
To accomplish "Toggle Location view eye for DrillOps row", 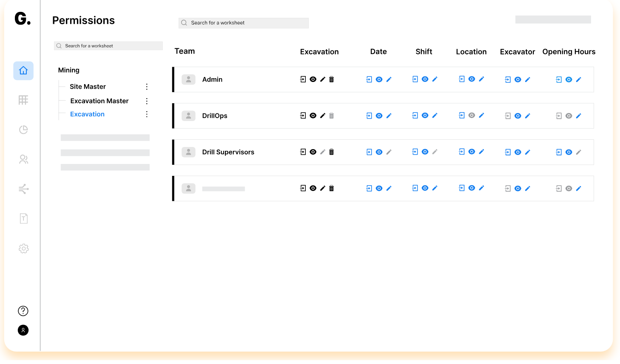I will (472, 116).
